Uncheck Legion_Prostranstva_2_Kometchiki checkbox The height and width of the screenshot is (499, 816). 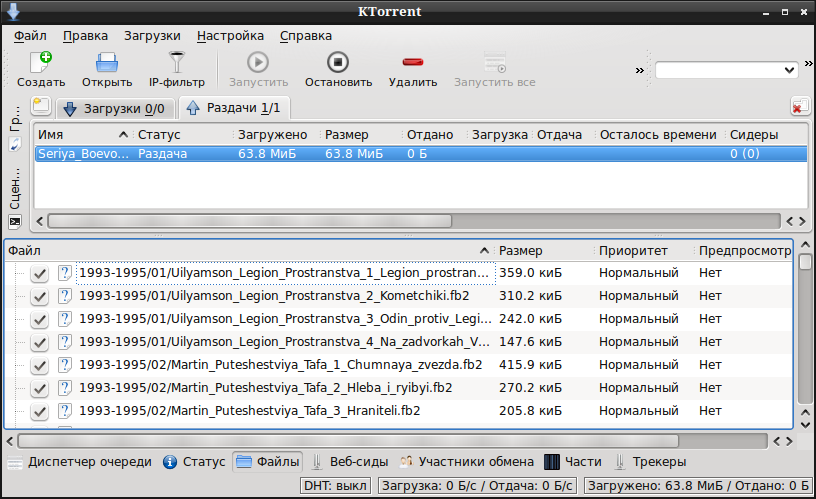(40, 297)
